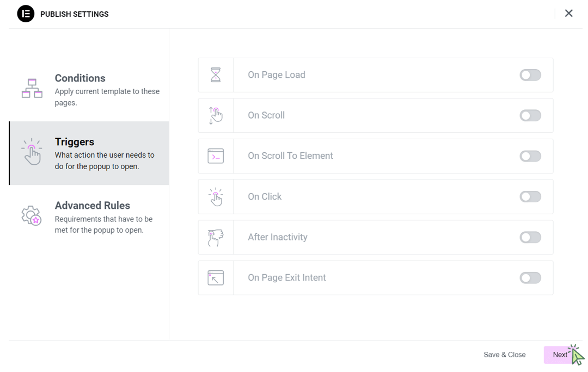Click the exit arrow window icon for On Page Exit Intent

pyautogui.click(x=216, y=277)
